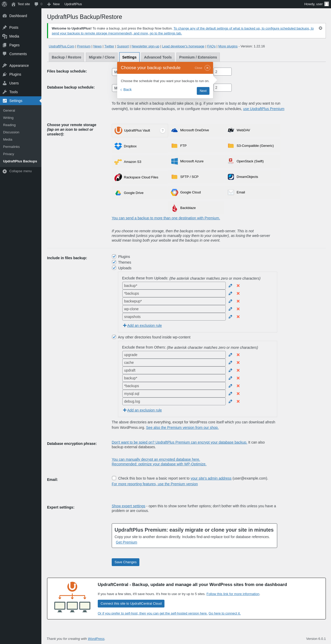Click the files backup retention number field

pos(222,72)
